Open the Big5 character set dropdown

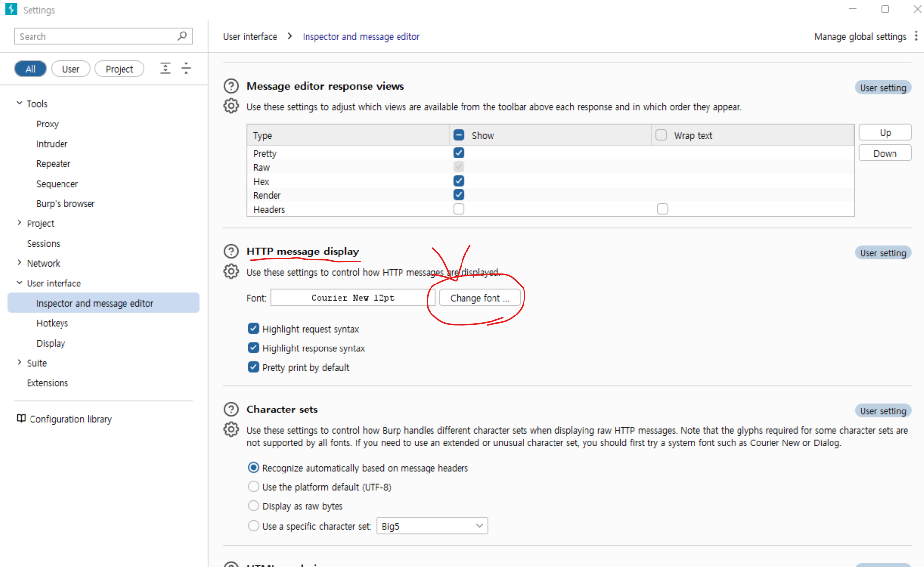click(432, 526)
